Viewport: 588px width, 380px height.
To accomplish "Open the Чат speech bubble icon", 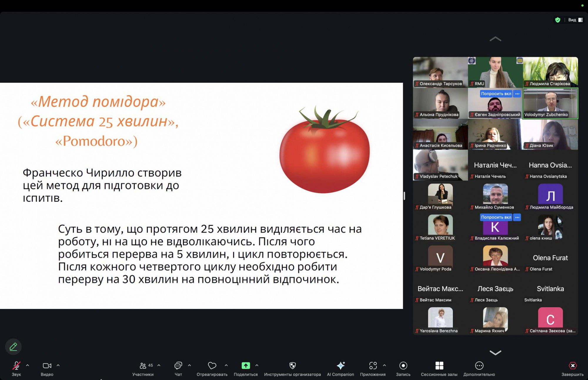I will coord(178,366).
